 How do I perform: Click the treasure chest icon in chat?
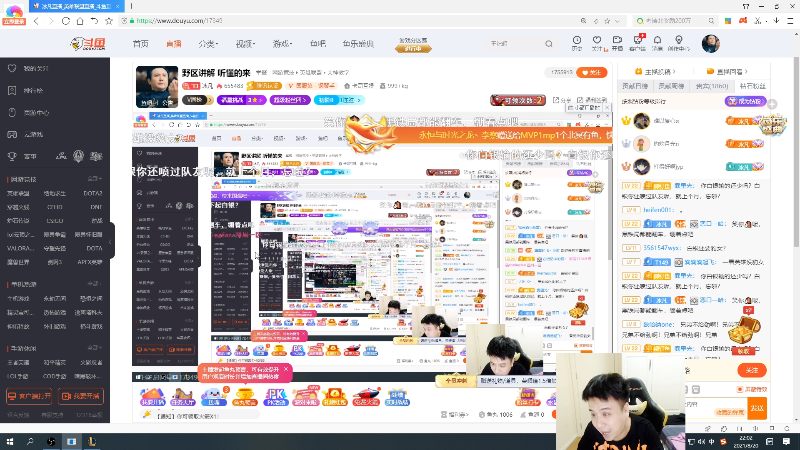(743, 331)
